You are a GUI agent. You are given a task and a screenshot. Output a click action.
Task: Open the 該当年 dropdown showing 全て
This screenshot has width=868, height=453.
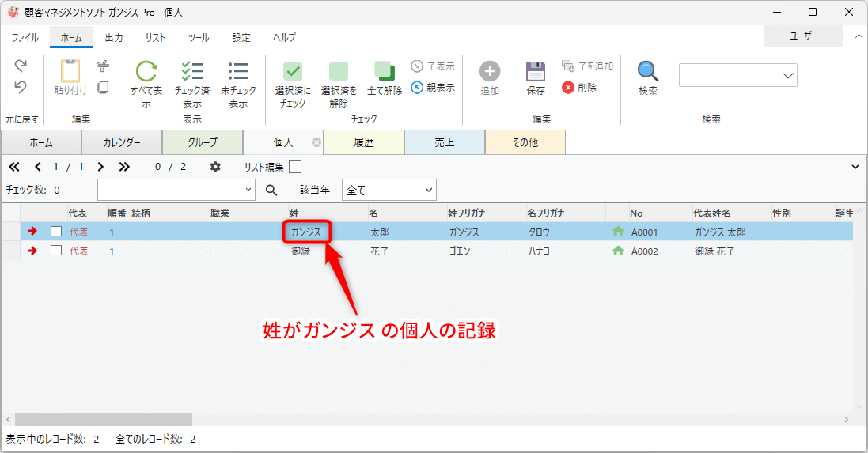click(389, 190)
